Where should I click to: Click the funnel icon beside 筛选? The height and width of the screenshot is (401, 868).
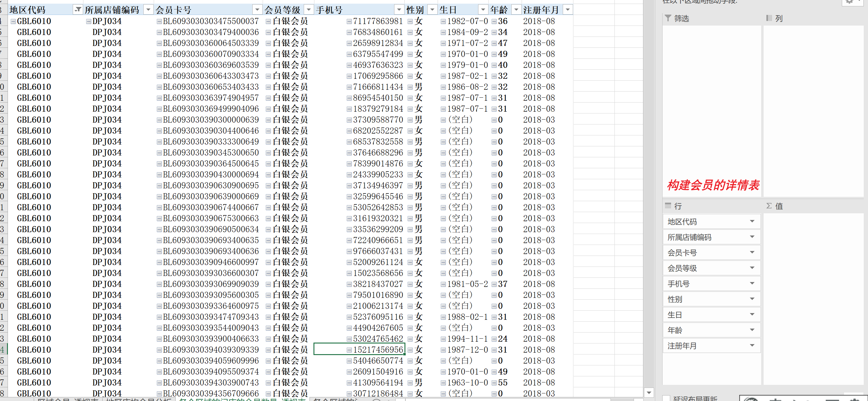668,18
